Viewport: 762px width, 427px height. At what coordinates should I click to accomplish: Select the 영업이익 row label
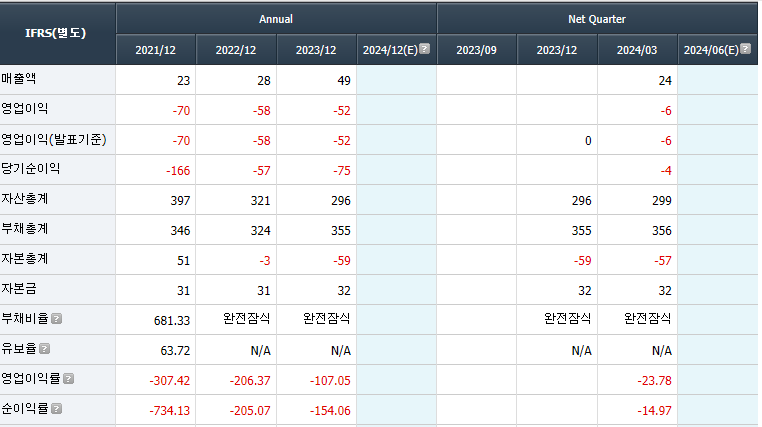coord(24,108)
